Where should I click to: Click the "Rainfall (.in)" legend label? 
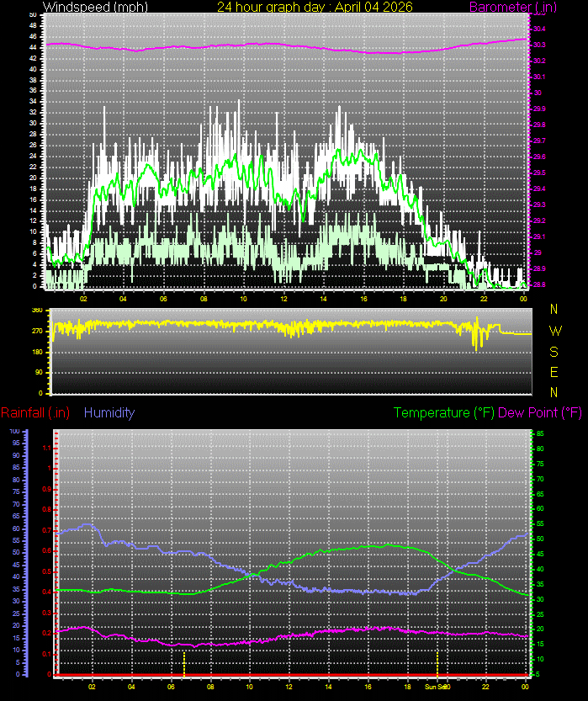coord(35,412)
